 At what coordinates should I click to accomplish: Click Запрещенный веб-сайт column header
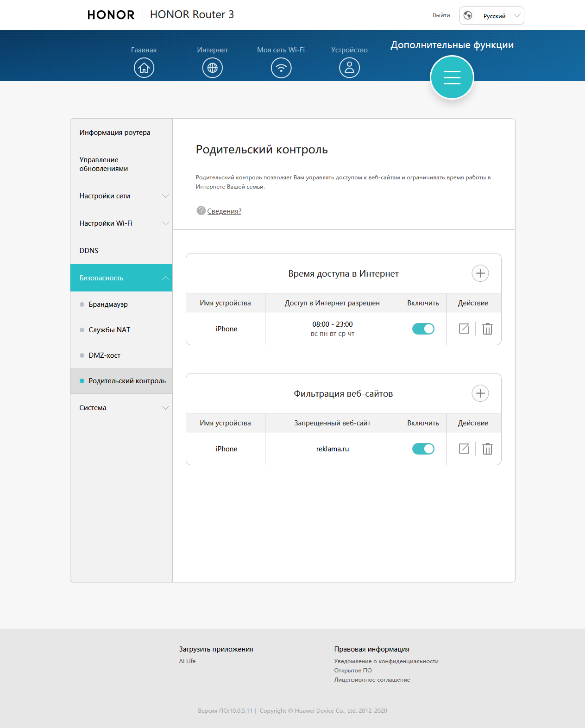pyautogui.click(x=333, y=423)
